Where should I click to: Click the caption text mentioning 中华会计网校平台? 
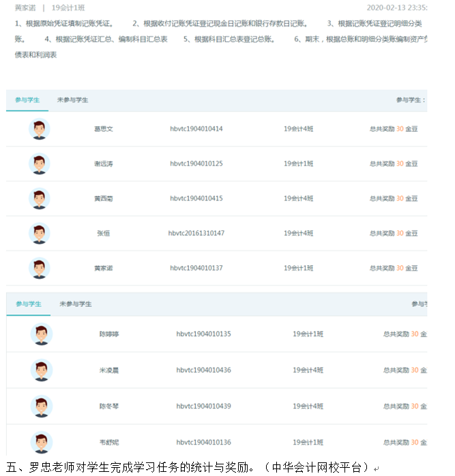(188, 467)
